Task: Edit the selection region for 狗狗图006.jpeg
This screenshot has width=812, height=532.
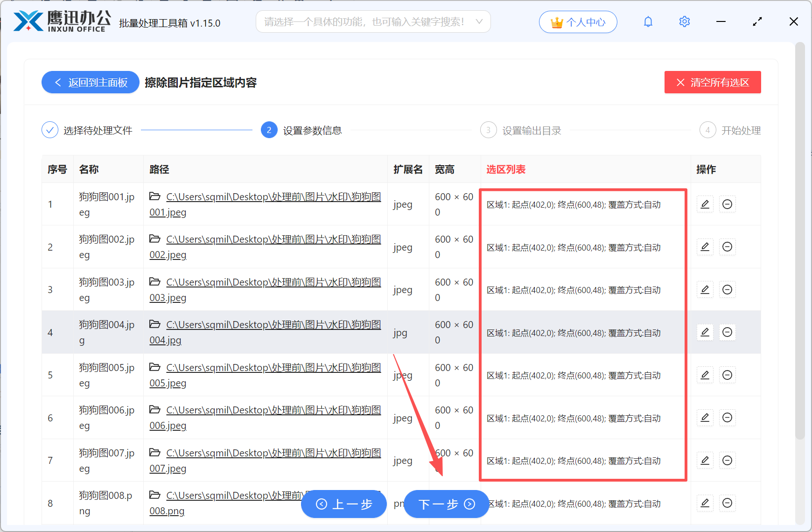Action: coord(705,417)
